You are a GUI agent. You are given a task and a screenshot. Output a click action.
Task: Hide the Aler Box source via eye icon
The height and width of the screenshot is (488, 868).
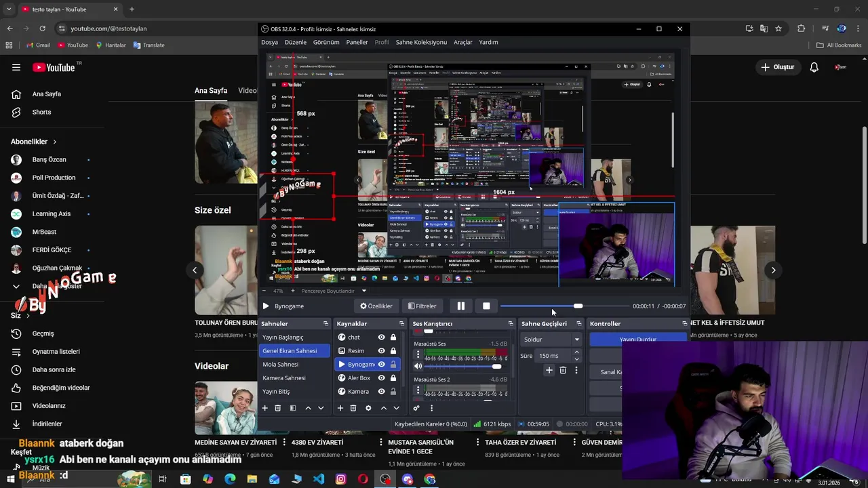click(382, 378)
